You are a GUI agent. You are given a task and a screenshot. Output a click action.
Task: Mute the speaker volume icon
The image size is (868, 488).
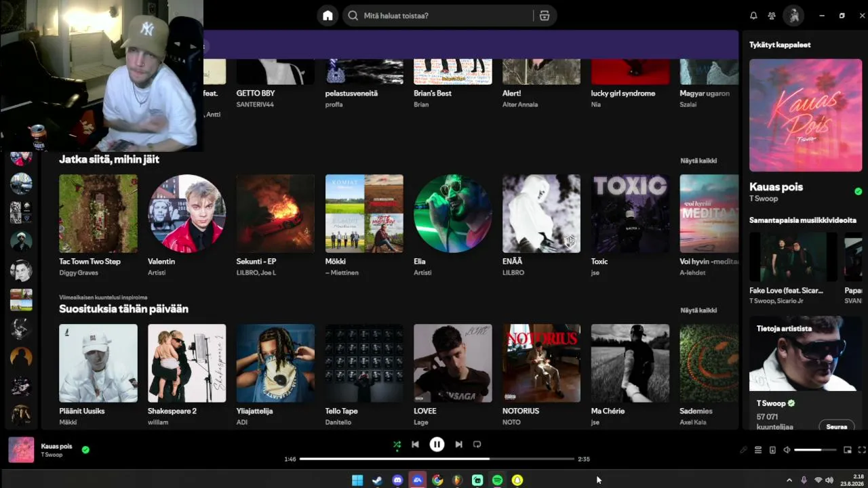(x=787, y=450)
